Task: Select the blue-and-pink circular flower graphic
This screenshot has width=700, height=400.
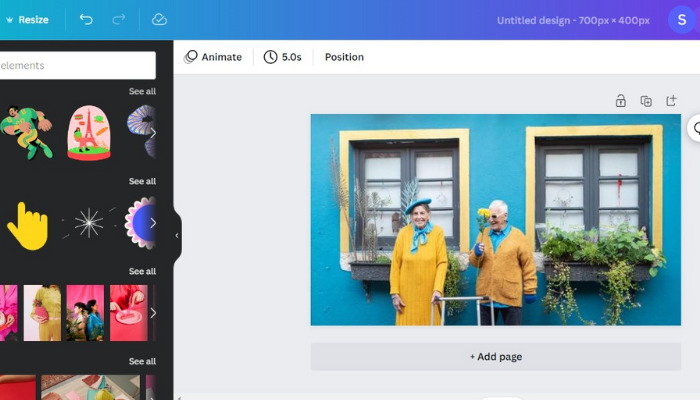Action: [x=140, y=223]
